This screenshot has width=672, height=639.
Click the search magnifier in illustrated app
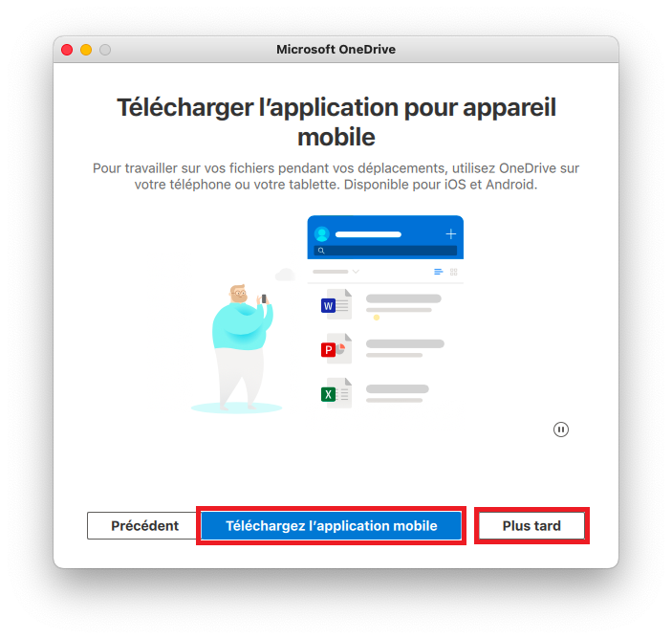(321, 251)
